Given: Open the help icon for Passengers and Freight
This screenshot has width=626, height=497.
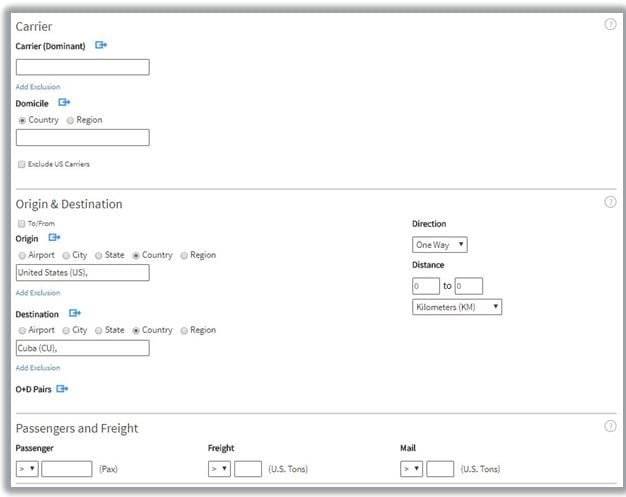Looking at the screenshot, I should pos(610,426).
